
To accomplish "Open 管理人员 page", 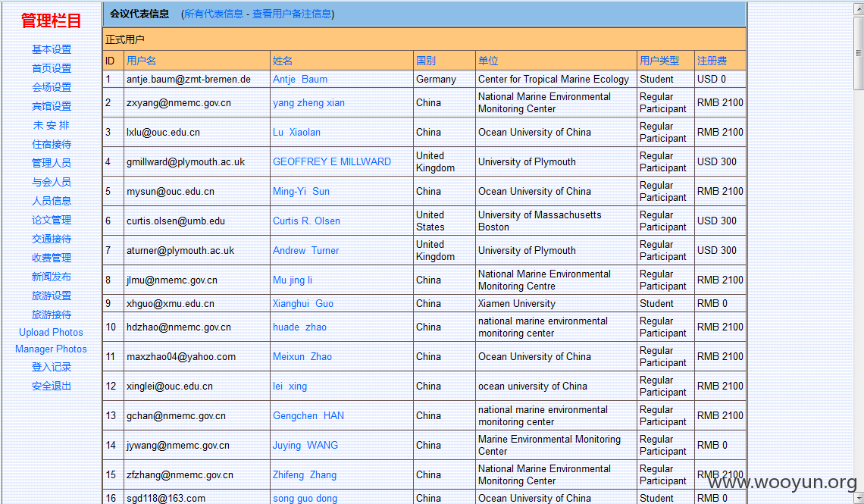I will coord(52,163).
